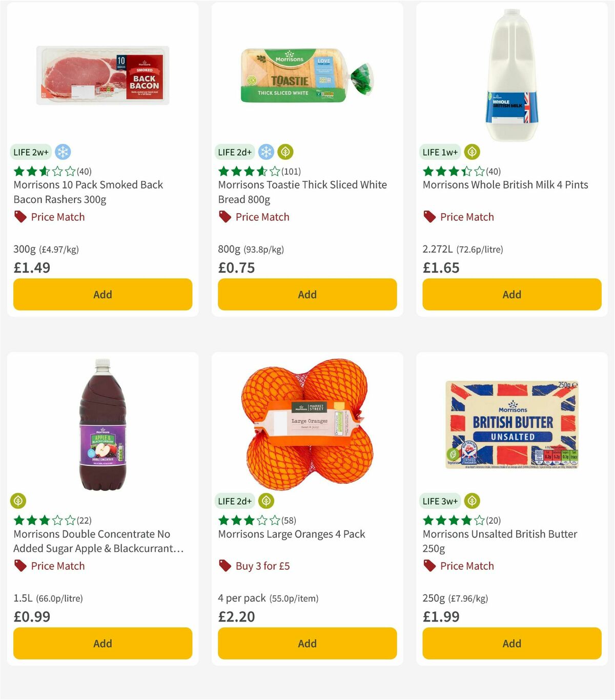The height and width of the screenshot is (700, 615).
Task: Click the Price Match tag icon on the milk product
Action: click(429, 217)
